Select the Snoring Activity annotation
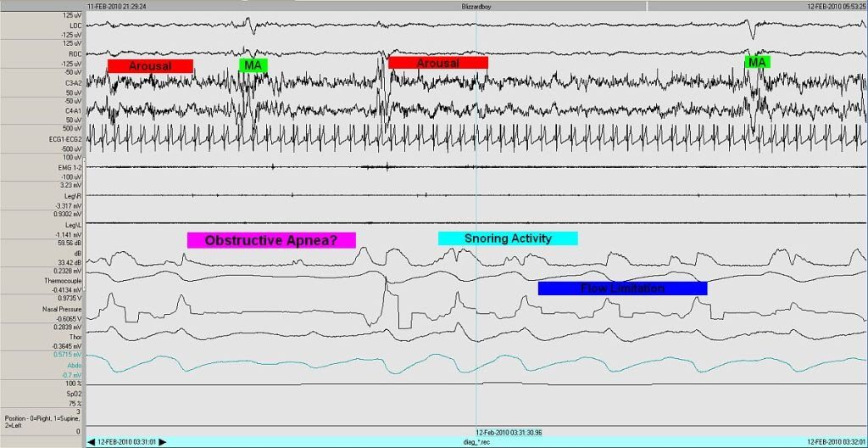The image size is (868, 448). (508, 238)
